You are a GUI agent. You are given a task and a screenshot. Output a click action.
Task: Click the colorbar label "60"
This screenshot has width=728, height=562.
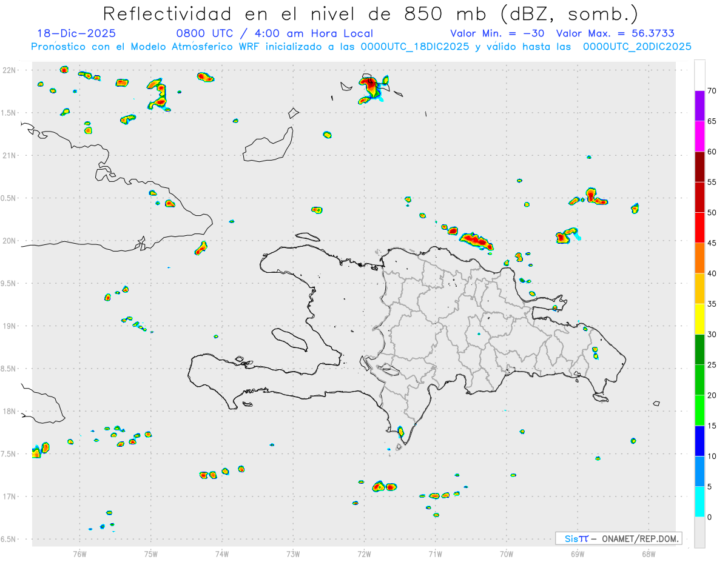click(x=712, y=152)
